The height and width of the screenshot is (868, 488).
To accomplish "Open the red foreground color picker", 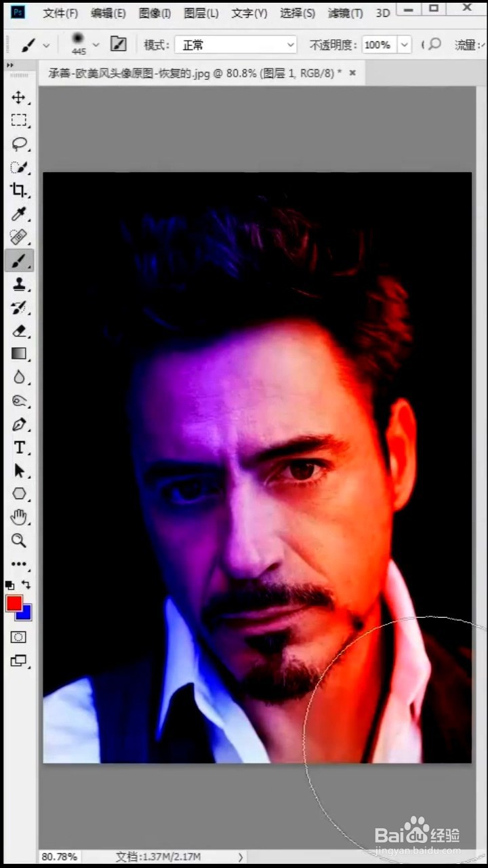I will [x=14, y=603].
